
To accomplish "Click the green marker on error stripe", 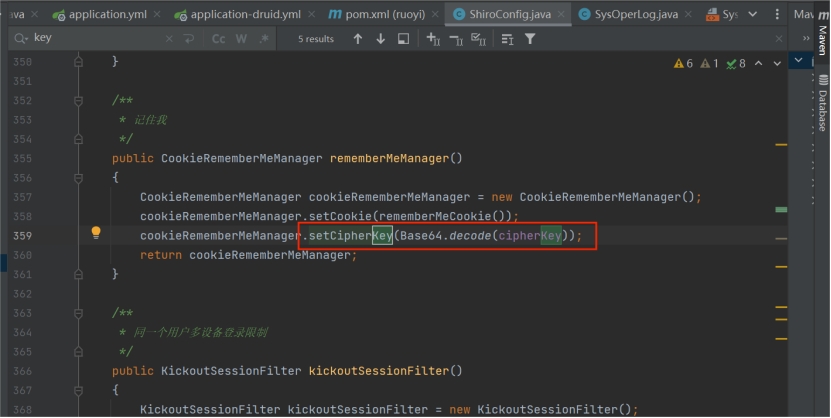I will tap(781, 209).
